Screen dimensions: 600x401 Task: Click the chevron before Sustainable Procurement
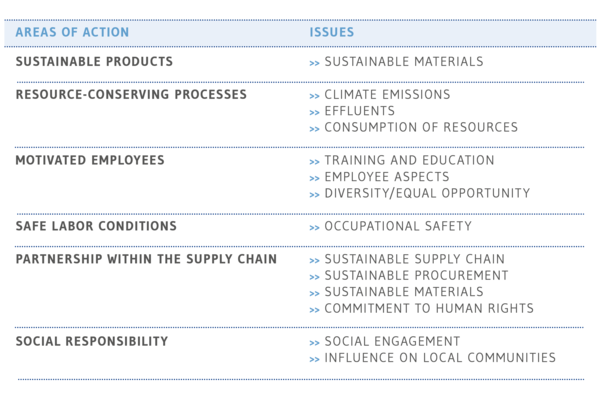(314, 277)
